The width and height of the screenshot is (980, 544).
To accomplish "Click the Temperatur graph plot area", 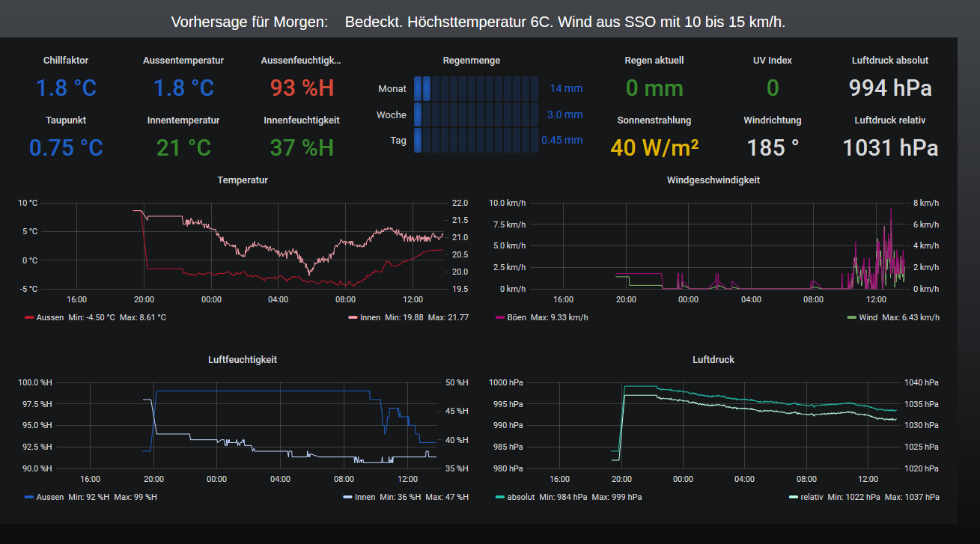I will (x=243, y=245).
